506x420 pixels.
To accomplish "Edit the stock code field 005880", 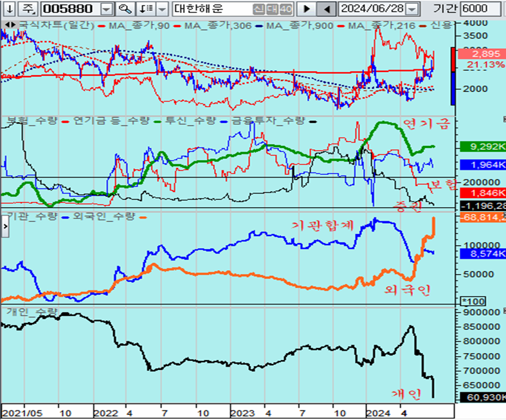I will [x=71, y=9].
